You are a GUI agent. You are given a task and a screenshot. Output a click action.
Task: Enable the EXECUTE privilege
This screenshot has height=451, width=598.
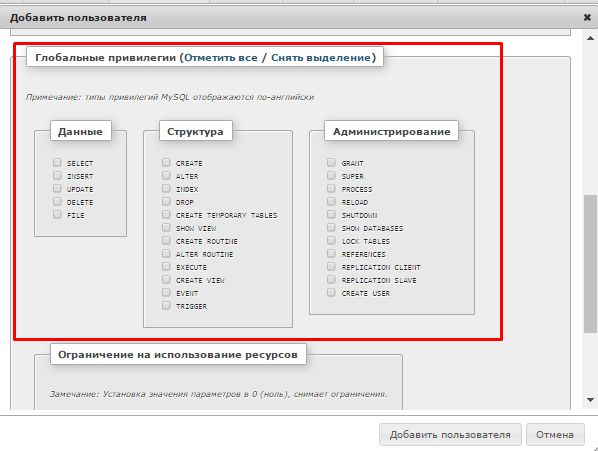166,266
